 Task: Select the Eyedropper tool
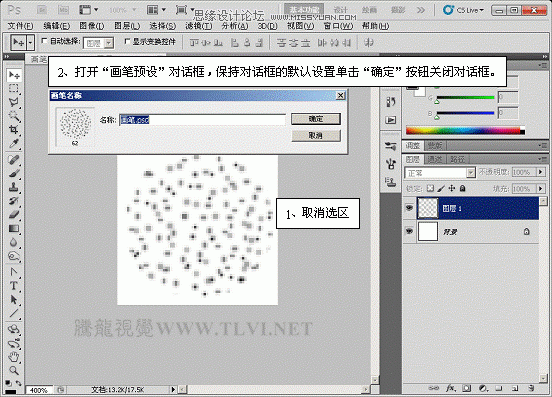tap(14, 144)
